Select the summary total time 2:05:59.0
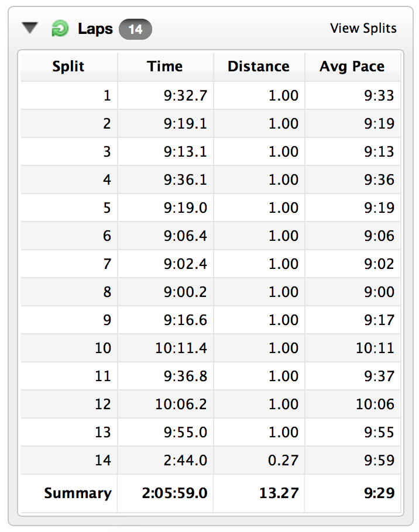This screenshot has height=532, width=419. pyautogui.click(x=174, y=493)
